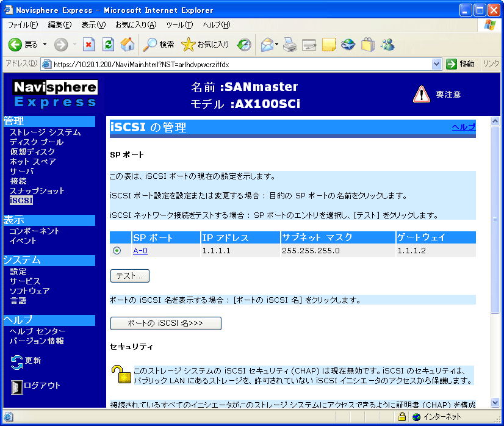
Task: Click the Refresh page toolbar icon
Action: 108,45
